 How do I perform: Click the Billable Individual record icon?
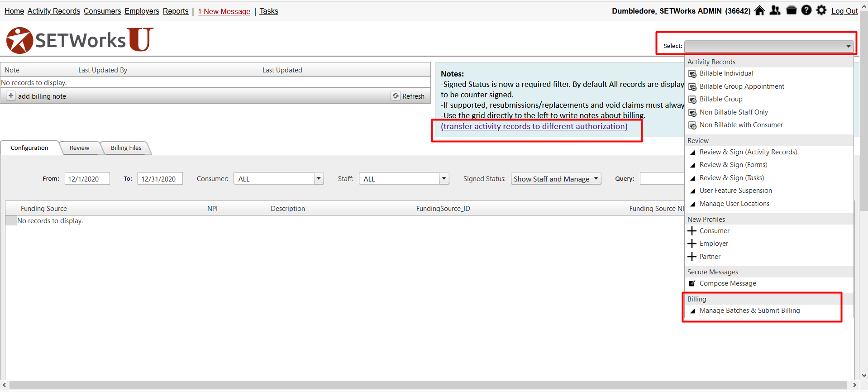(692, 74)
